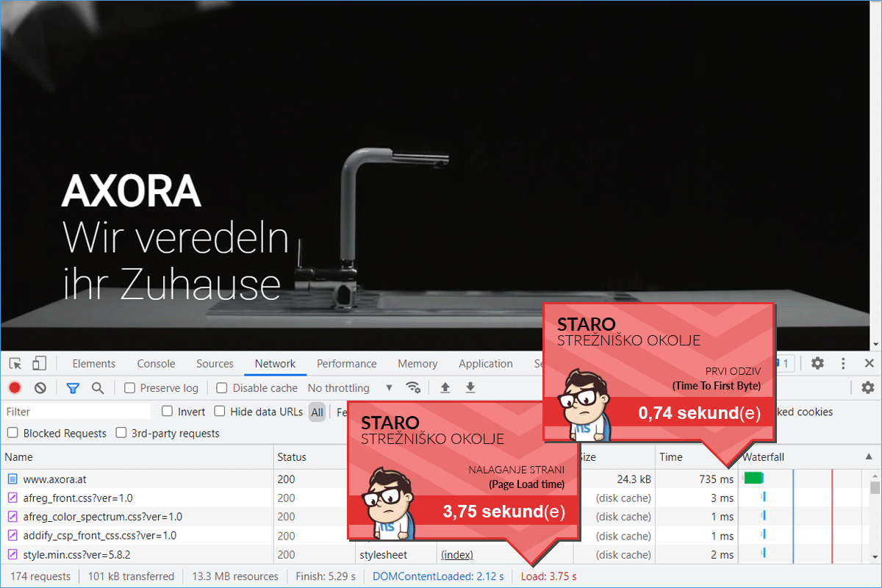Activate the inspect element picker icon
The image size is (882, 588).
(15, 364)
